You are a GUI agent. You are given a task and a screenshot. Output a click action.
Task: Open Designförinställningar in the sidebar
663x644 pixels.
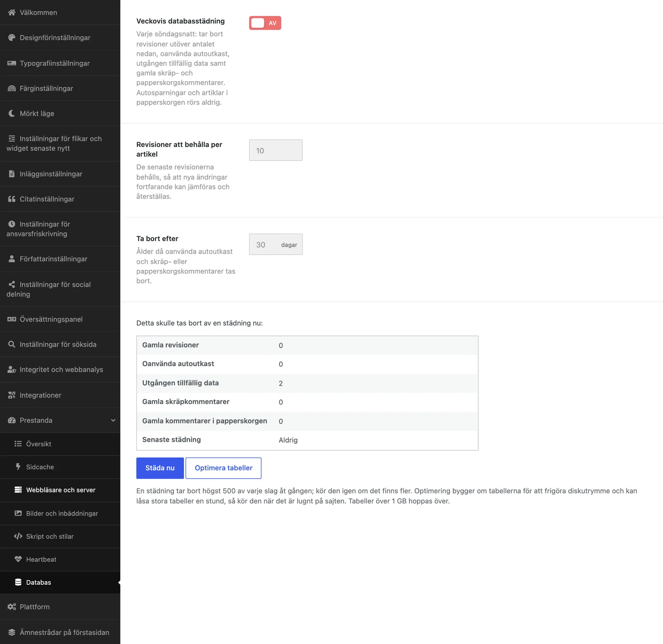point(60,38)
